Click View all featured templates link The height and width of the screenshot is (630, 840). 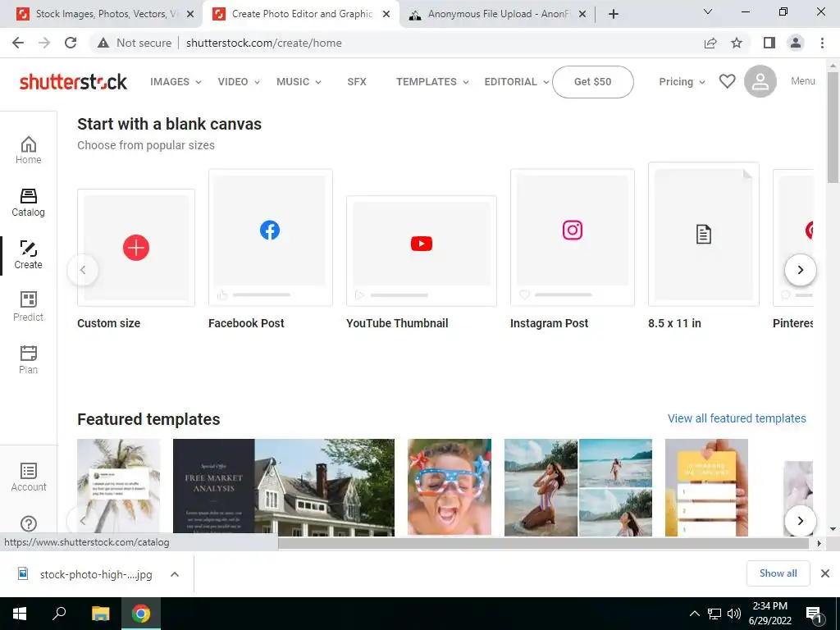point(737,418)
